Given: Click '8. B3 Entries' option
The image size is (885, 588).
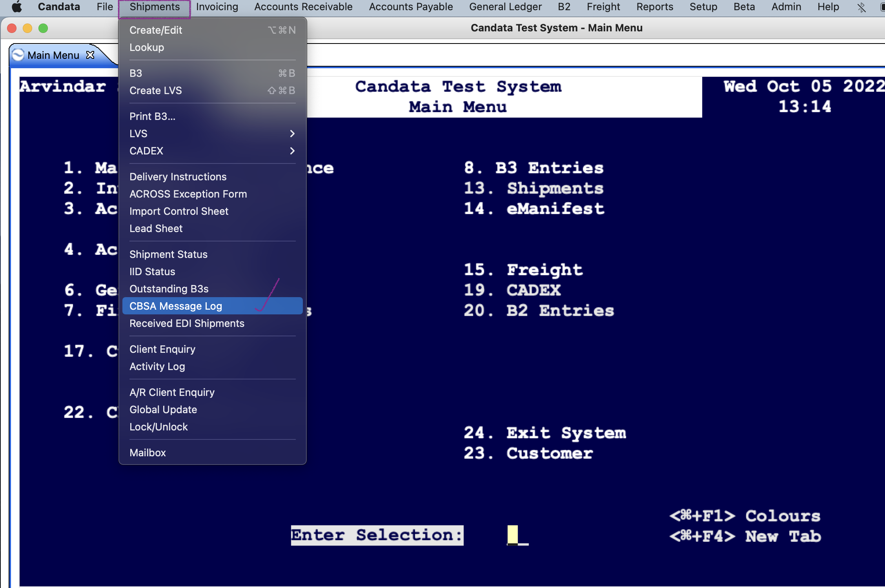Looking at the screenshot, I should pos(534,168).
